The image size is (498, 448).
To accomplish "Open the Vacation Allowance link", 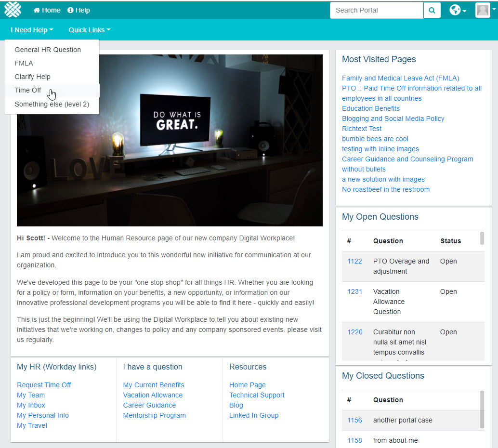I will click(153, 395).
